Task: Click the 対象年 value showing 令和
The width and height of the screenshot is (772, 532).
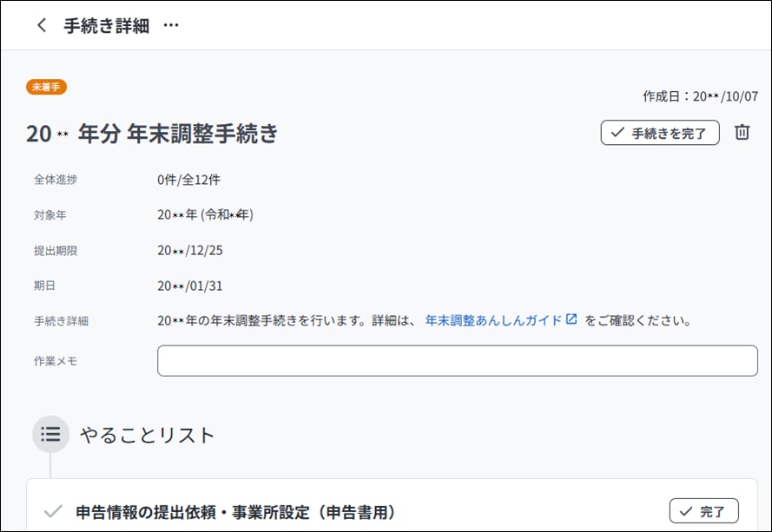Action: (x=205, y=214)
